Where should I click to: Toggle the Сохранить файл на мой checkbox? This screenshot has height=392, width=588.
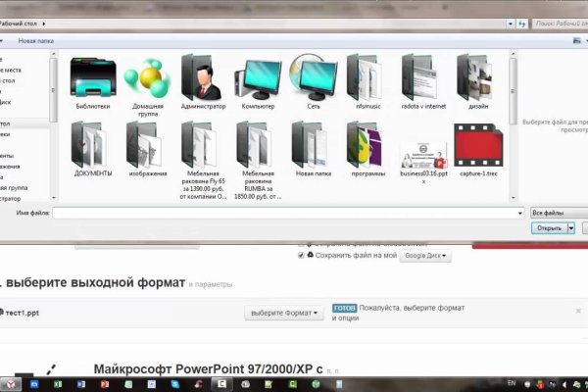coord(302,256)
